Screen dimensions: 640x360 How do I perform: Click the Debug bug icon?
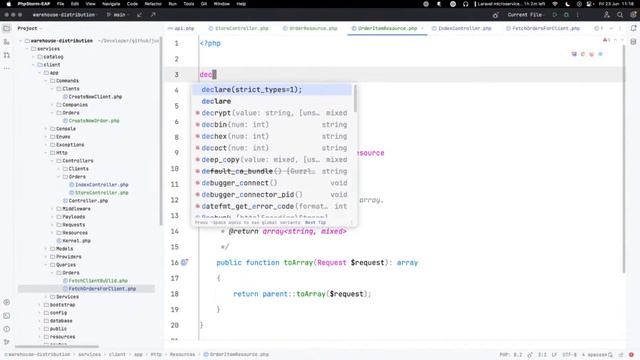click(x=566, y=15)
